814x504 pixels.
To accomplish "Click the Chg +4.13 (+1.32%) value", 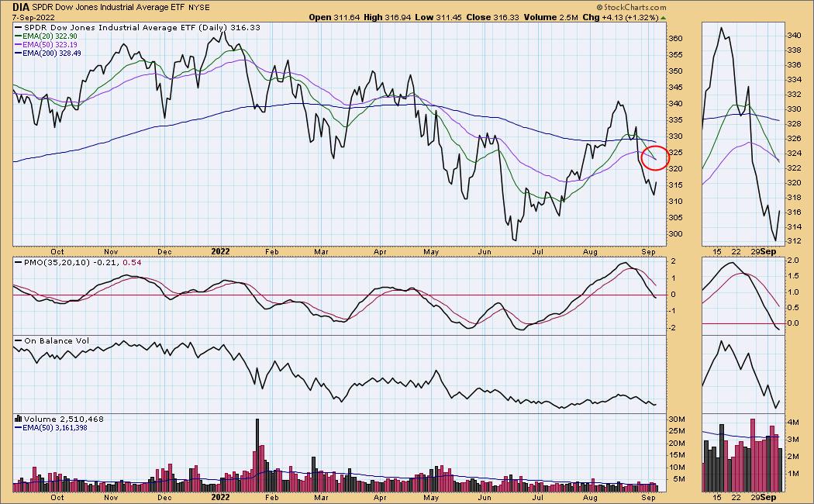I will pos(620,17).
